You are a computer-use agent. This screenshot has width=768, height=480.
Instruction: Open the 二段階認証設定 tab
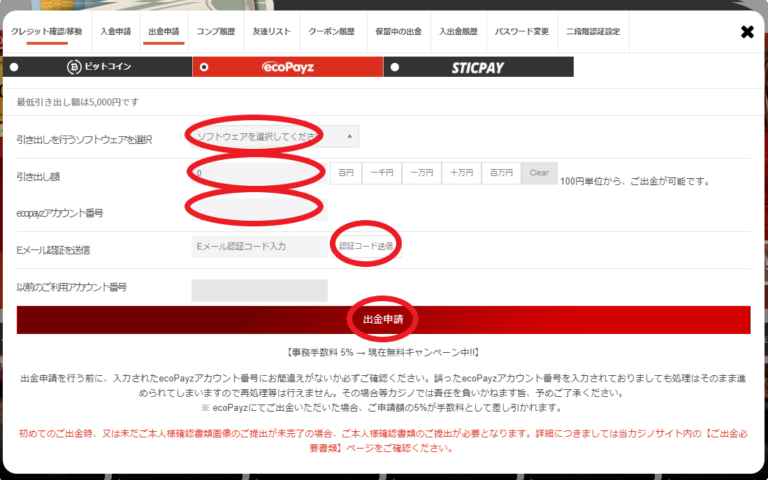tap(593, 32)
